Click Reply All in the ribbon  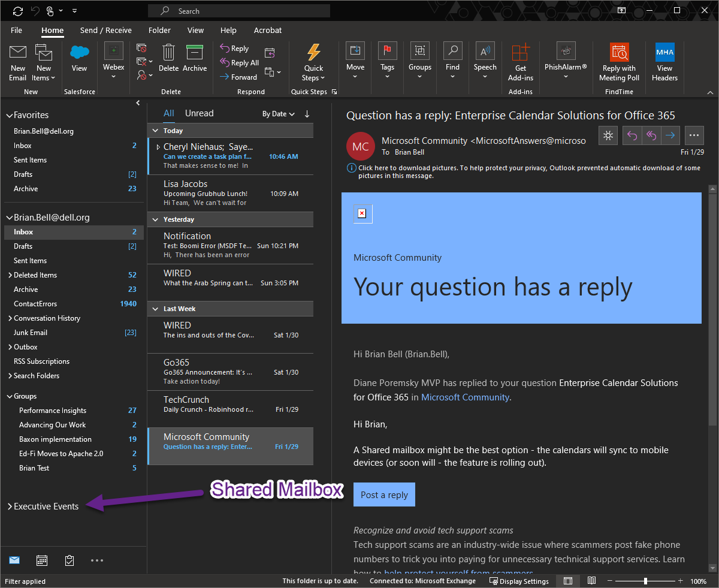point(239,63)
